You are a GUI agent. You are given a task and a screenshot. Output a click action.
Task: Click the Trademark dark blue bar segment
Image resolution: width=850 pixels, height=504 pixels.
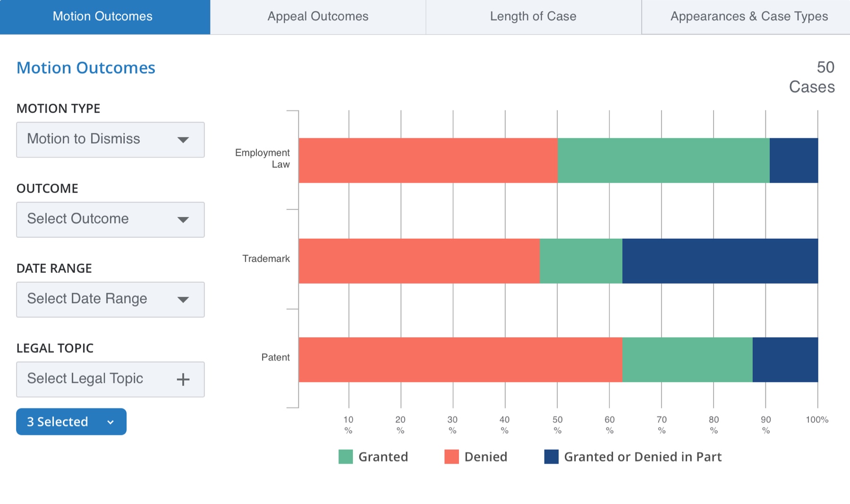[x=720, y=261]
